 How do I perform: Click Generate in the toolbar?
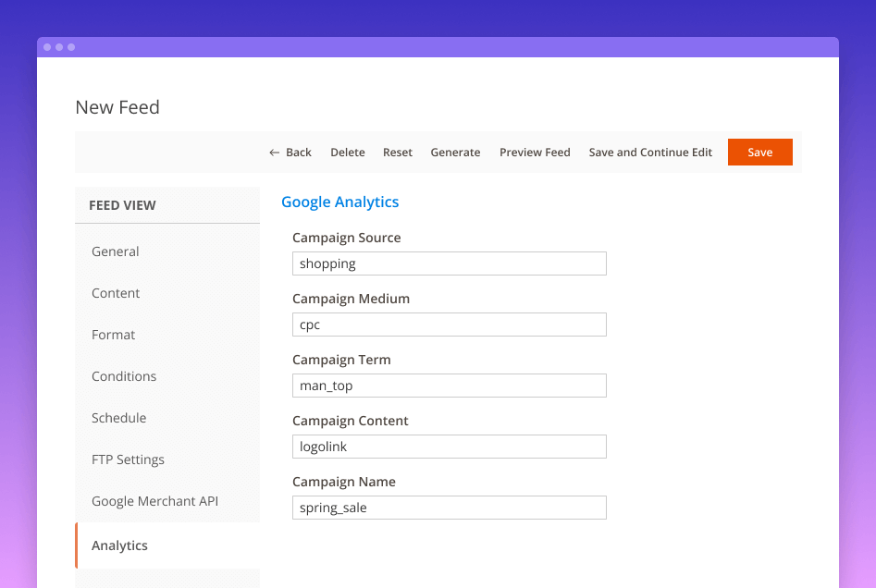455,152
